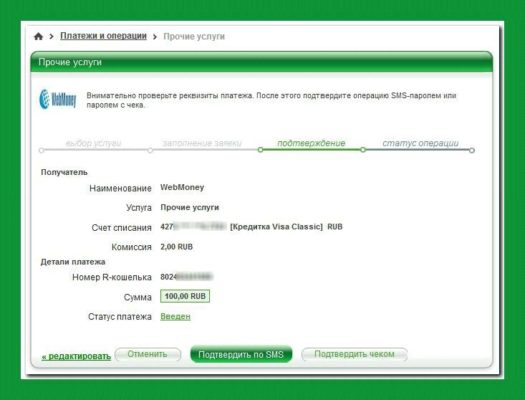Viewport: 525px width, 400px height.
Task: Click breadcrumb arrow after the home icon
Action: click(x=51, y=36)
